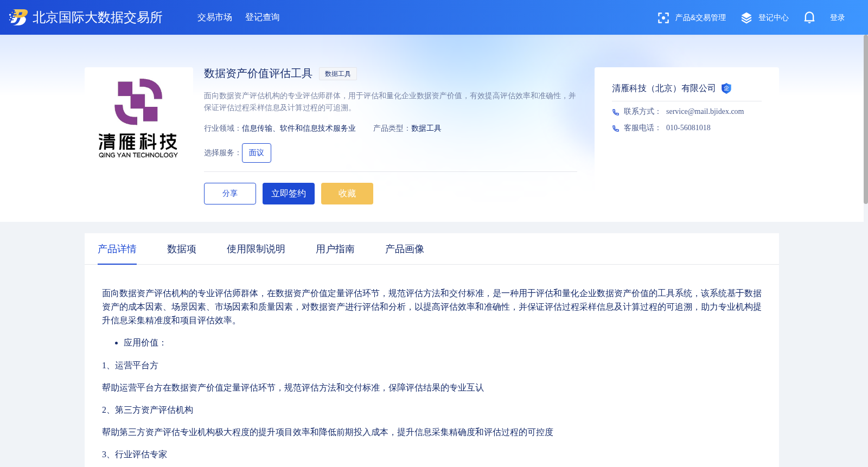Switch to the 产品详情 tab
The width and height of the screenshot is (868, 467).
[x=117, y=249]
